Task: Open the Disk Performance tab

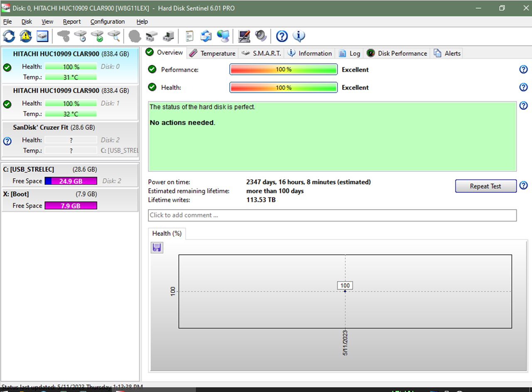Action: click(x=397, y=53)
